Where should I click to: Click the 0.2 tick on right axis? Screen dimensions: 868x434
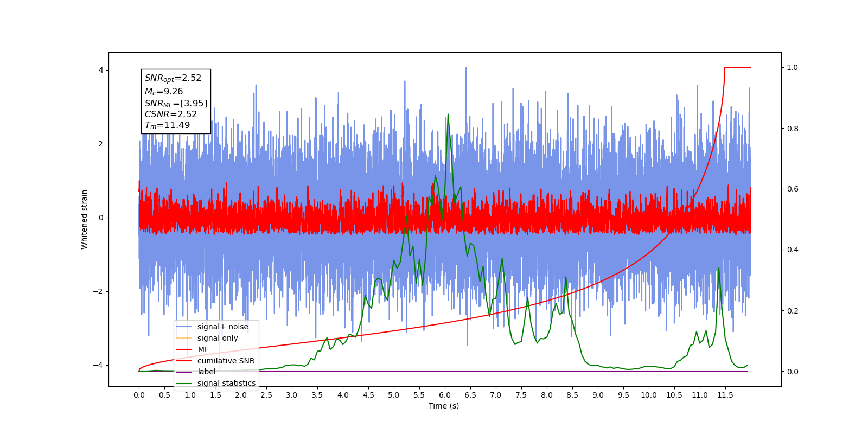pyautogui.click(x=793, y=311)
